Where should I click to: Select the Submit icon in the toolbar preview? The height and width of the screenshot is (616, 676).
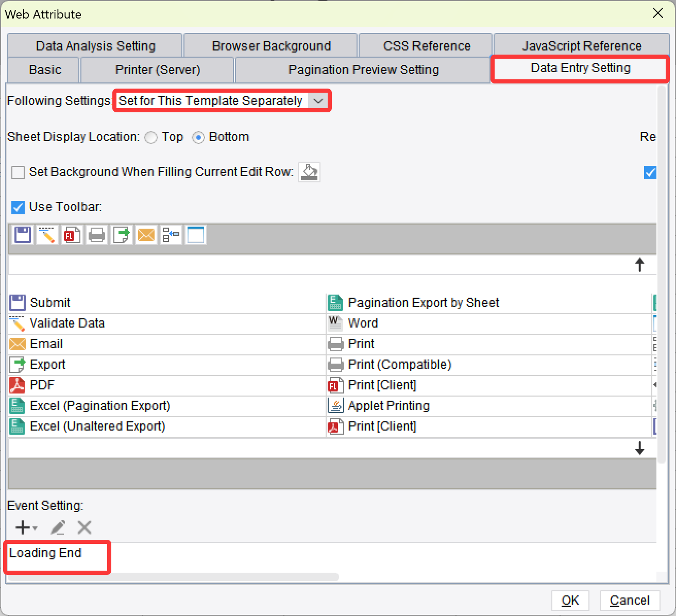tap(22, 235)
